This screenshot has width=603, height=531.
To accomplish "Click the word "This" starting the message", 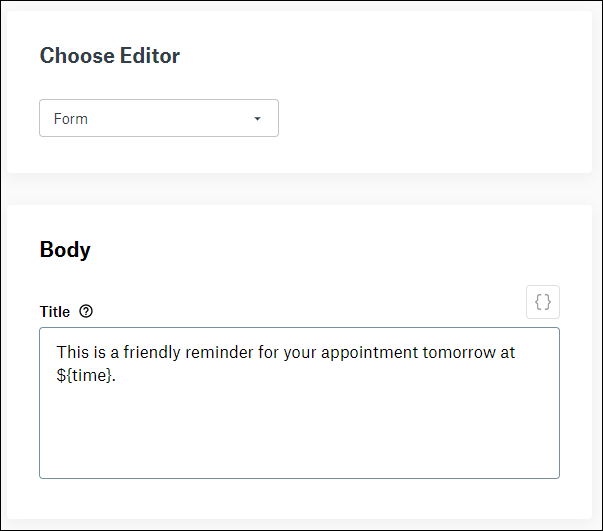I will point(72,353).
